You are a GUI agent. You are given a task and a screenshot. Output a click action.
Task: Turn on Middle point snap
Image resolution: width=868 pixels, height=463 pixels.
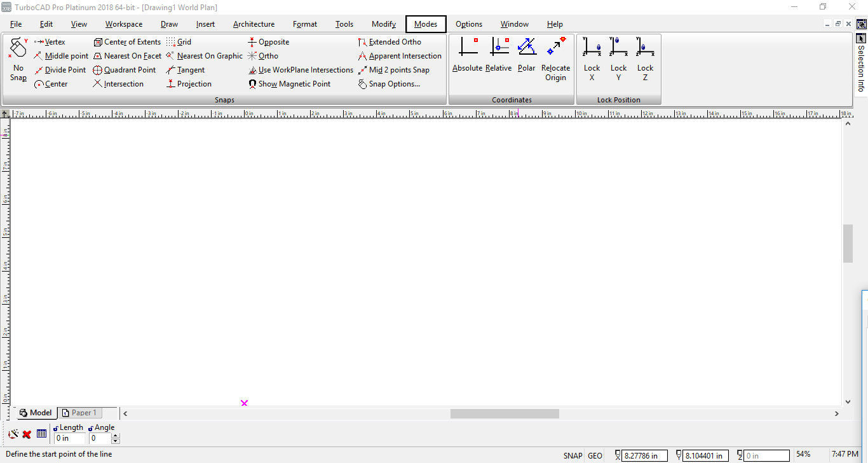[61, 56]
